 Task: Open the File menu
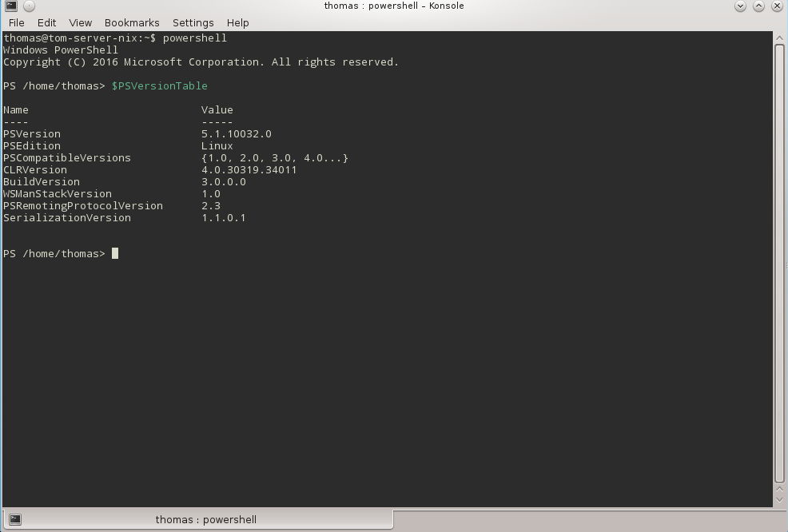coord(17,22)
